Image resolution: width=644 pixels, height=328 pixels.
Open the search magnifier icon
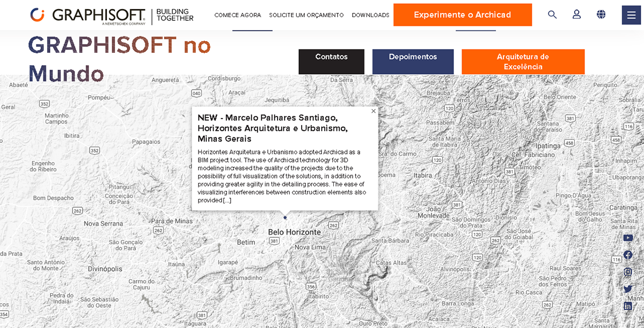(552, 14)
